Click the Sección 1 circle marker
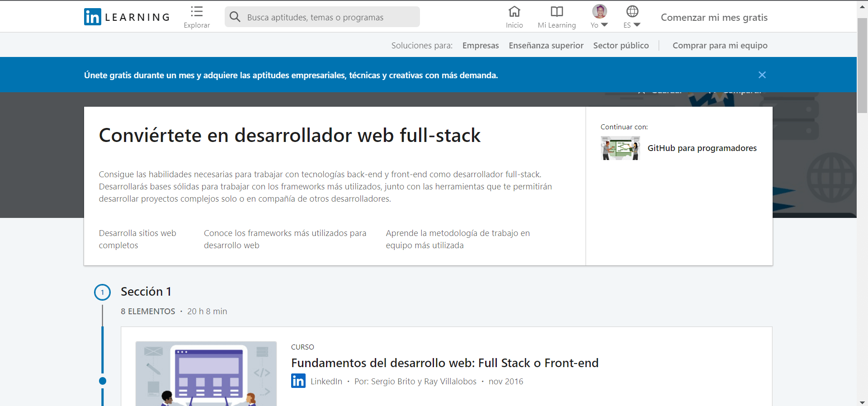Screen dimensions: 868x406 [102, 292]
